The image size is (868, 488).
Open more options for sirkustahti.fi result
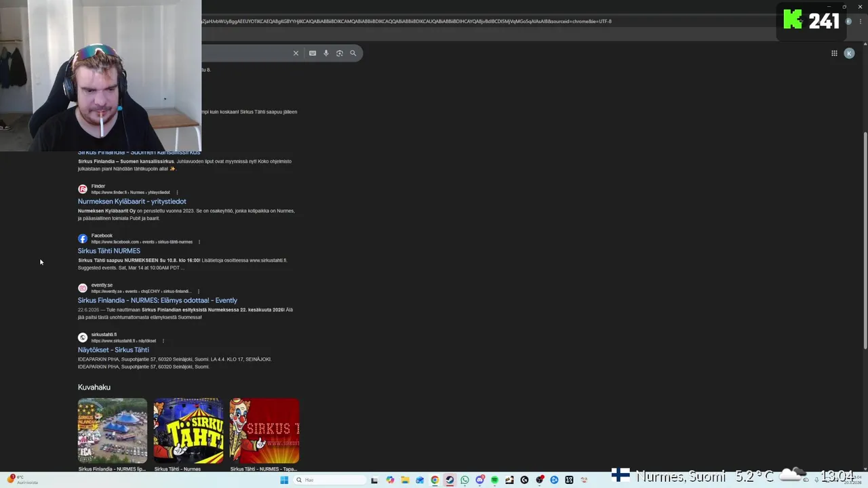coord(163,341)
